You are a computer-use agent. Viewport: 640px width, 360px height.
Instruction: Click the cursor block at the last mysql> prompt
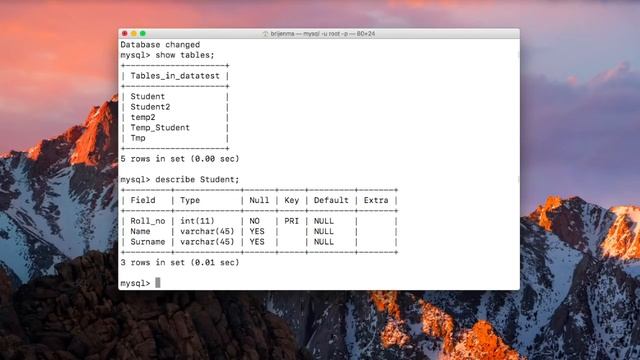pyautogui.click(x=158, y=283)
